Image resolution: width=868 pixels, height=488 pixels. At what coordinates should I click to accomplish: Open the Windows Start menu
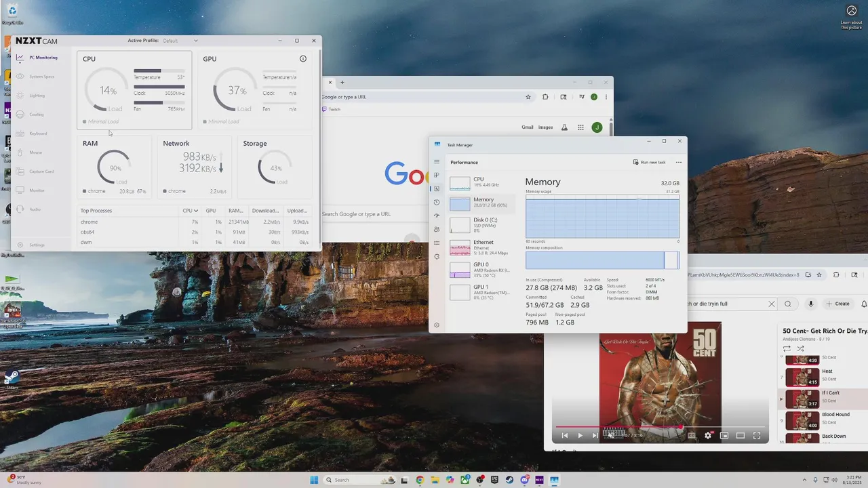(314, 480)
